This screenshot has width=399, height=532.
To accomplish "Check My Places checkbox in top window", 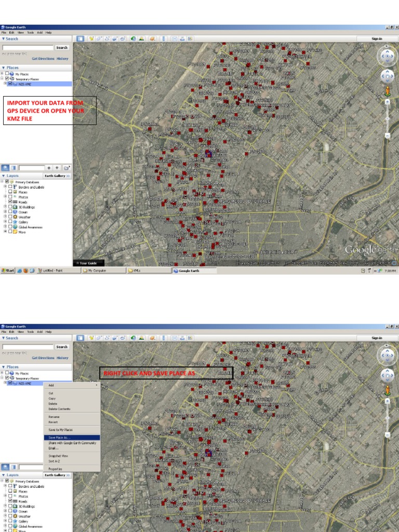I will click(x=7, y=74).
